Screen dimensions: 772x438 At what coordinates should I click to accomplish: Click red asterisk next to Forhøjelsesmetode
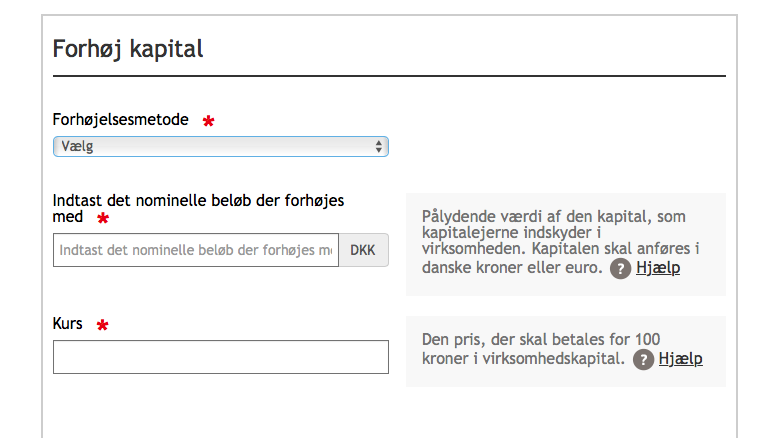point(208,121)
